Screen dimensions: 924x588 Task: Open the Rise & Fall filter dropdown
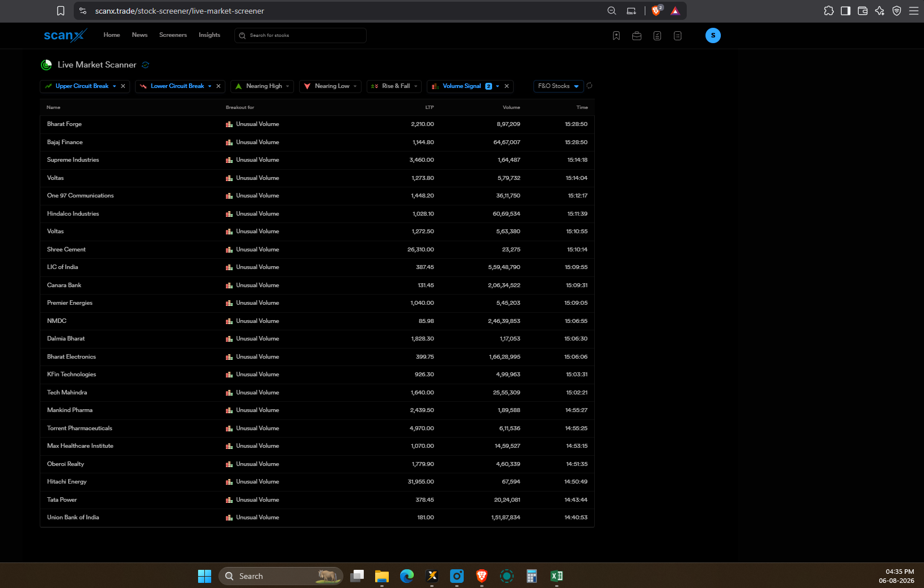pos(394,86)
